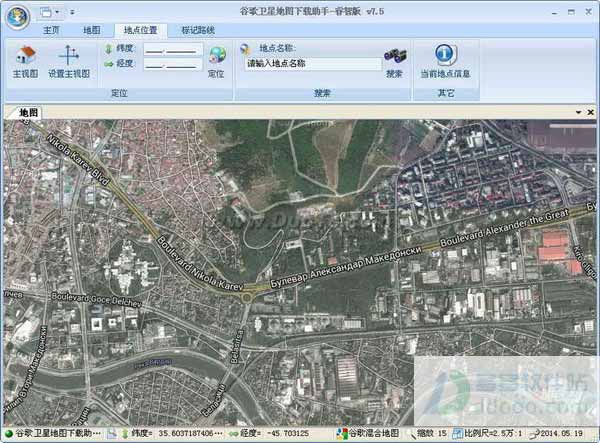Click the Булевар Александар Македонски map label
This screenshot has height=443, width=600.
pyautogui.click(x=346, y=267)
